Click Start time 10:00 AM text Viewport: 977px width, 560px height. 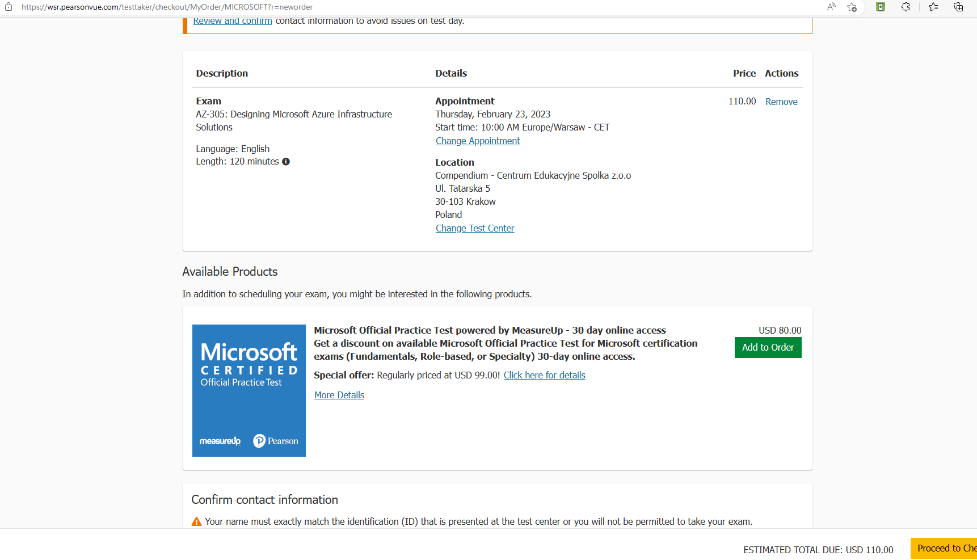click(x=522, y=127)
